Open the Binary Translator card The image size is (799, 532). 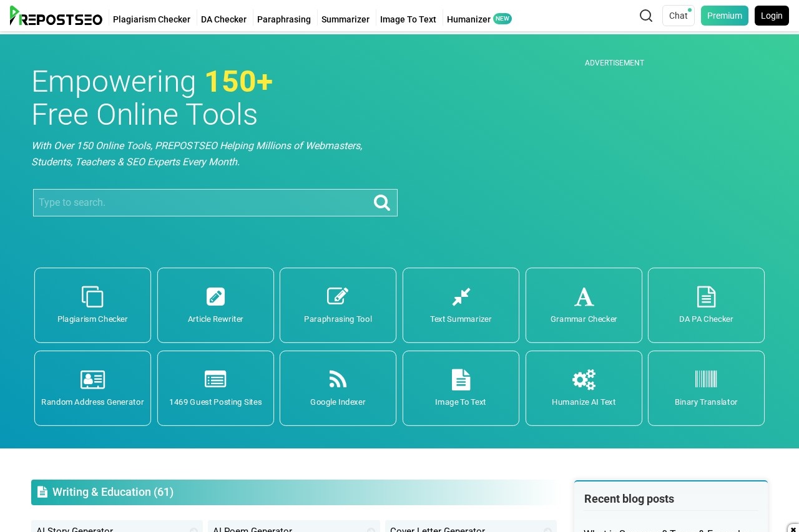[706, 388]
